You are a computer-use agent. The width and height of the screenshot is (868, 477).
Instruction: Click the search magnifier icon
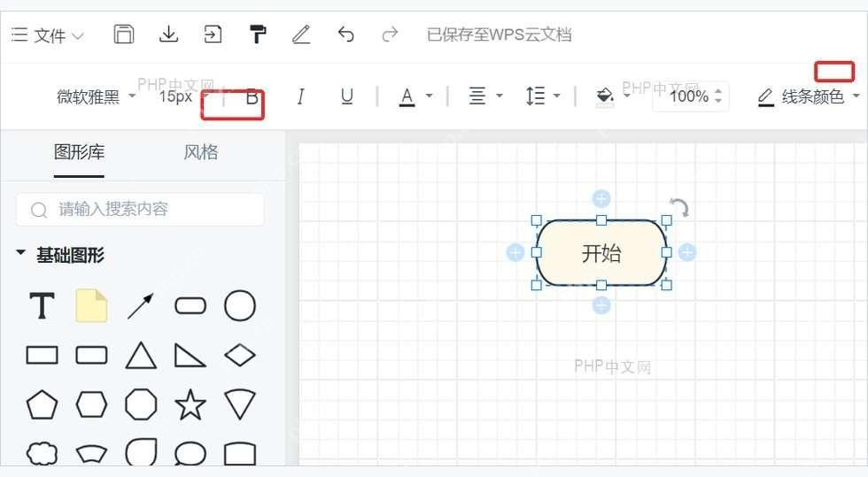[39, 210]
